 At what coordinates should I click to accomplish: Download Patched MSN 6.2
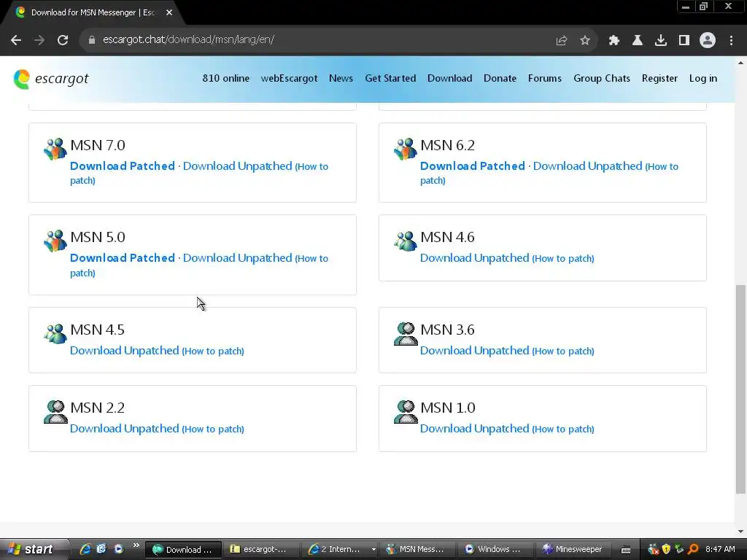473,166
